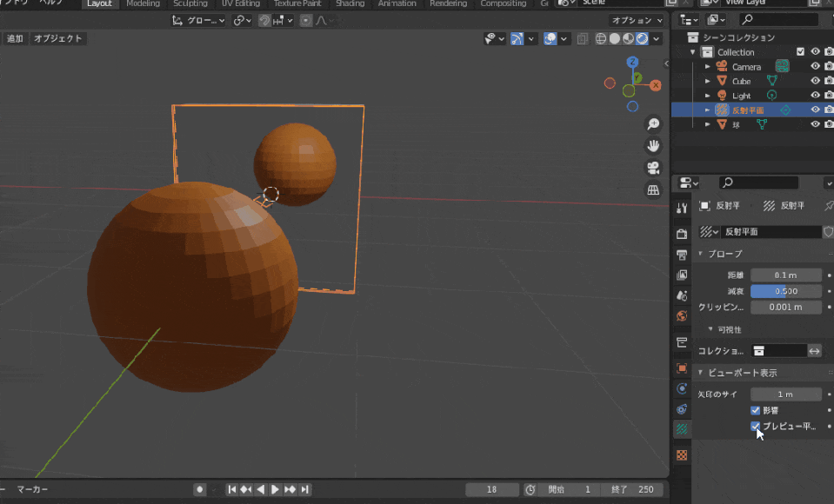Viewport: 834px width, 504px height.
Task: Click the pan view hand icon
Action: click(653, 146)
